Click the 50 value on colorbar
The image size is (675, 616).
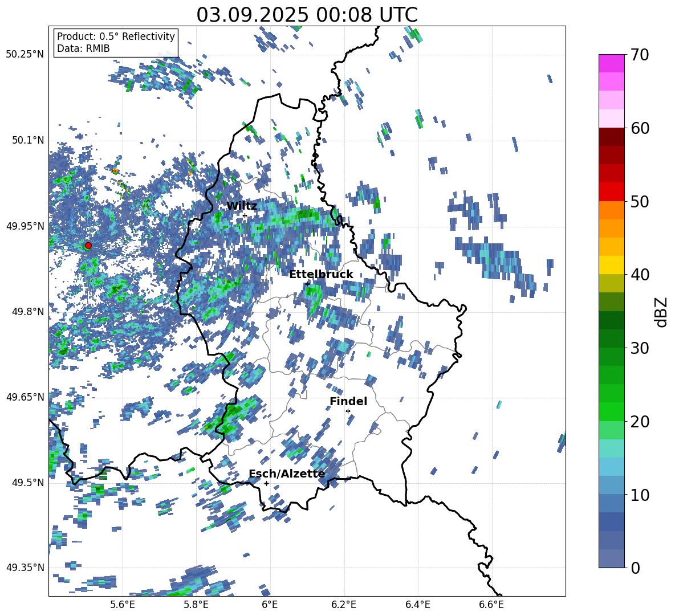(640, 201)
